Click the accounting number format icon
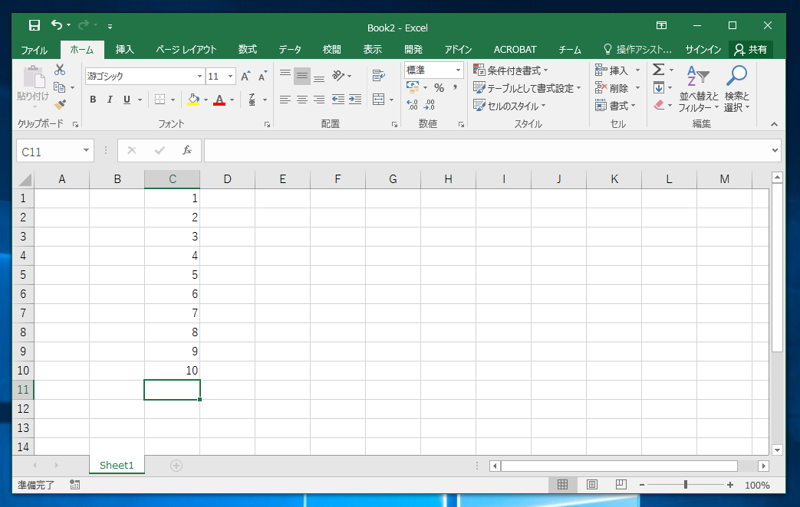Viewport: 800px width, 507px height. [x=412, y=88]
